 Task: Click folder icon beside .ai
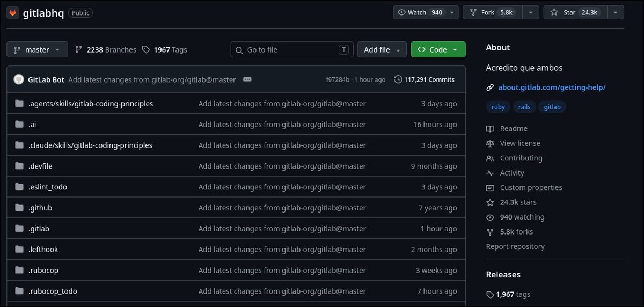pyautogui.click(x=20, y=125)
